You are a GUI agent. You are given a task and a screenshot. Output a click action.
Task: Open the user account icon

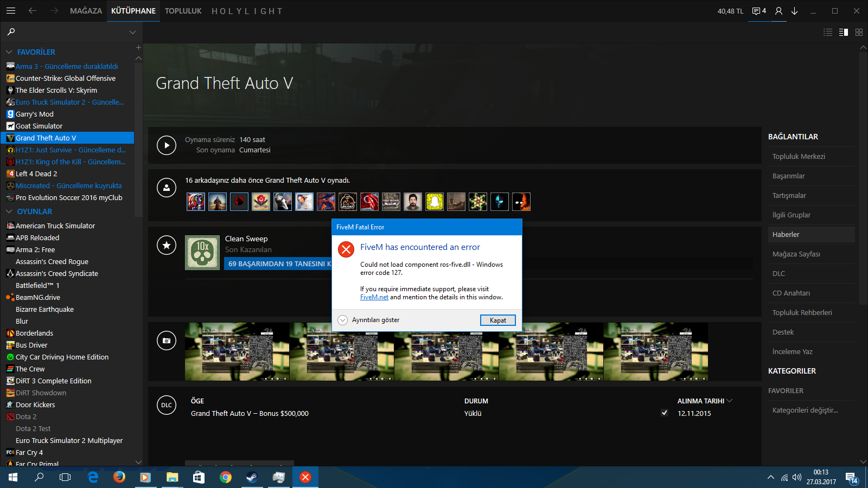coord(778,11)
